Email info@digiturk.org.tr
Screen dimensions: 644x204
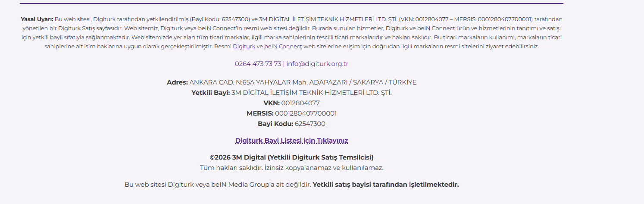pos(317,64)
